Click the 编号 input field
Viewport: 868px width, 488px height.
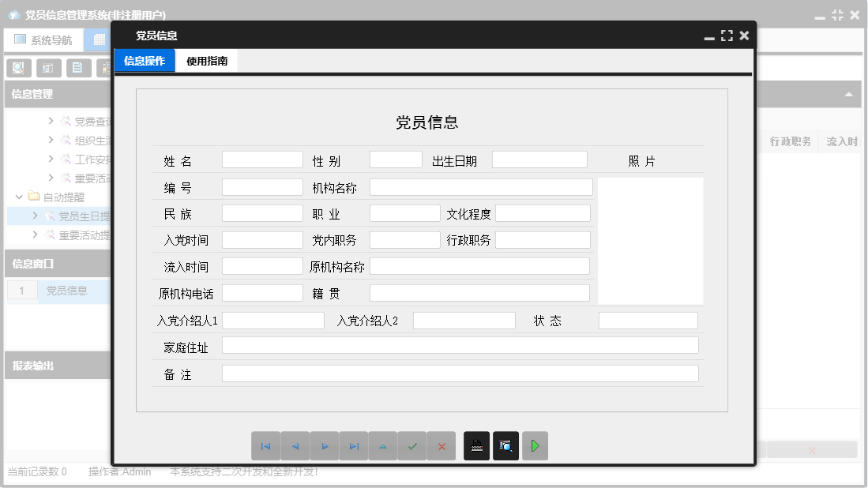coord(262,187)
